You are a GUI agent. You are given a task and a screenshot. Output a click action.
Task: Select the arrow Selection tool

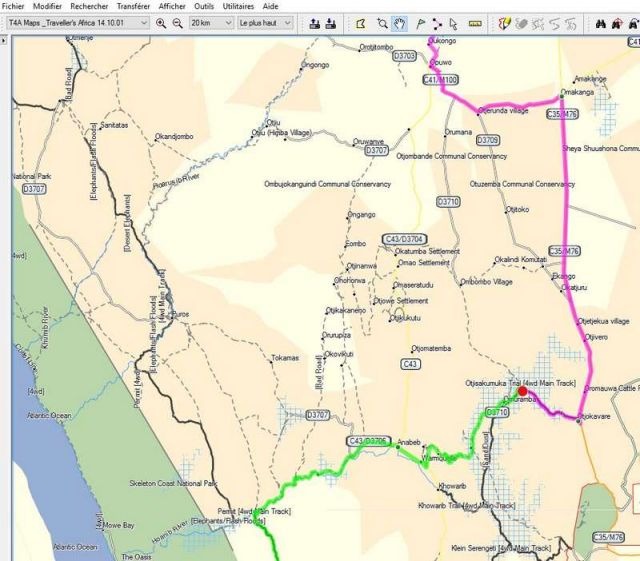pyautogui.click(x=453, y=24)
